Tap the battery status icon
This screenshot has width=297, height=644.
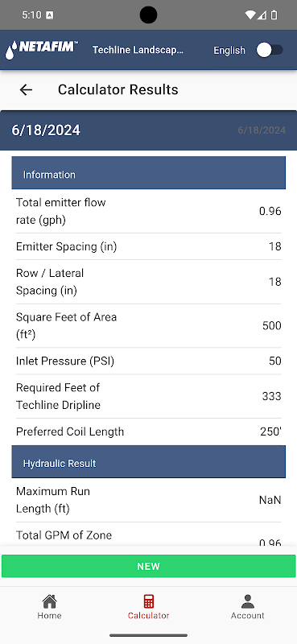274,15
